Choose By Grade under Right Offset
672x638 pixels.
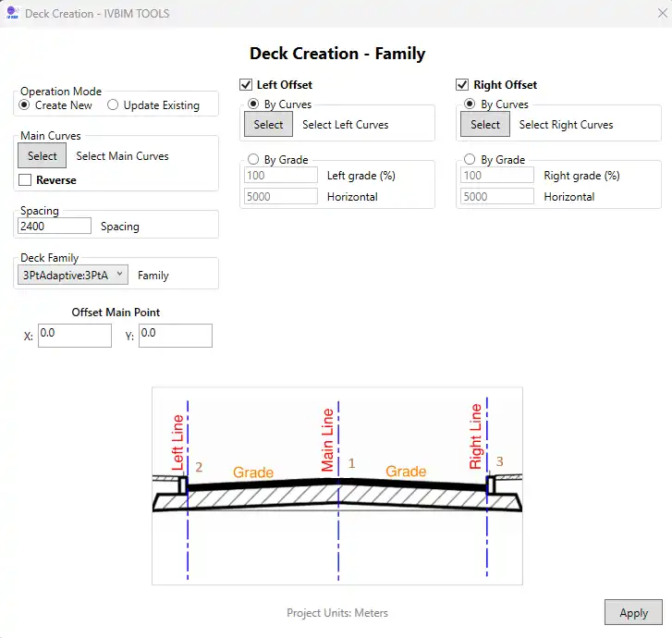(470, 160)
